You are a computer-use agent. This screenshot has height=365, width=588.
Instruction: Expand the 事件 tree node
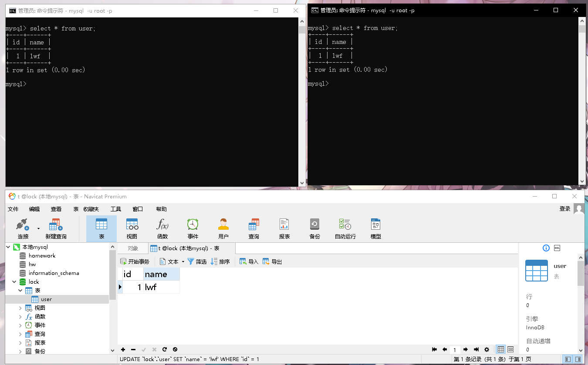(x=20, y=325)
